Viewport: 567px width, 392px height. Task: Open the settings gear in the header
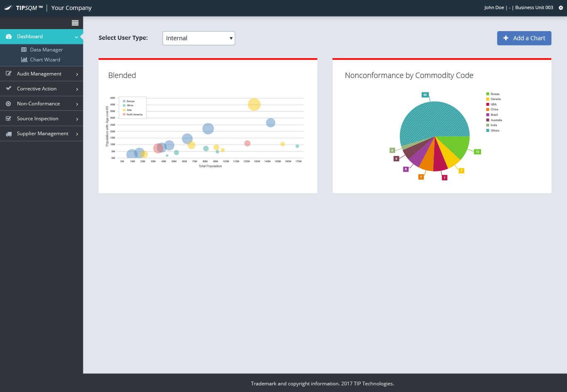(x=561, y=8)
